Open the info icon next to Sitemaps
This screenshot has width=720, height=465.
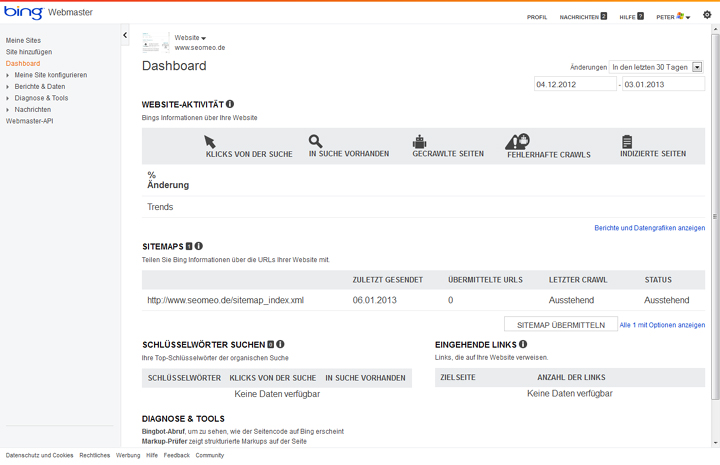[x=199, y=246]
